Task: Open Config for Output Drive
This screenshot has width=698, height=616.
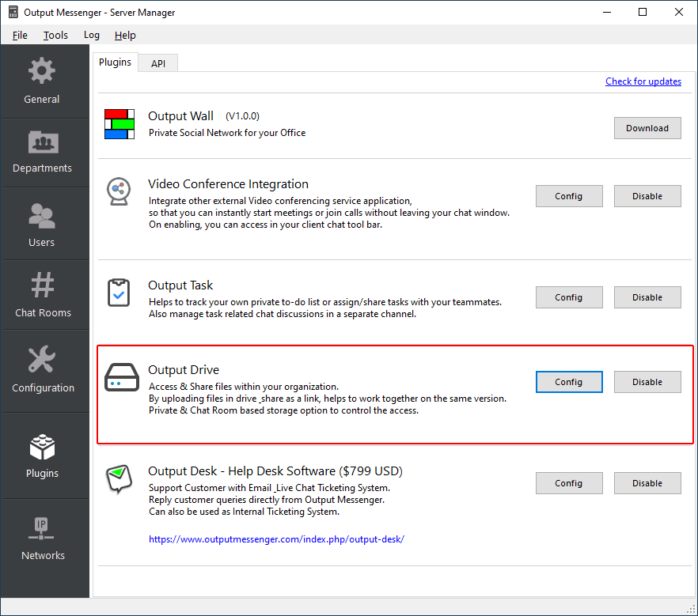Action: (569, 382)
